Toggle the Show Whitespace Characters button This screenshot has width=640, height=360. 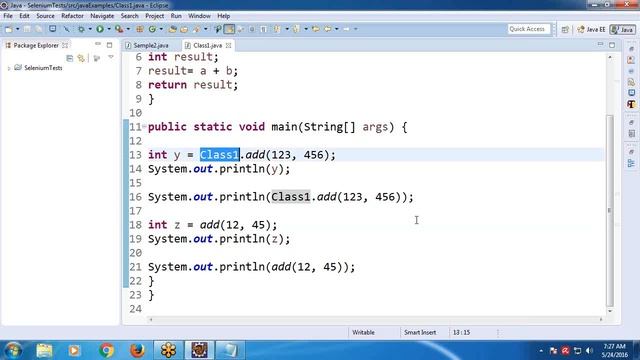pyautogui.click(x=264, y=29)
